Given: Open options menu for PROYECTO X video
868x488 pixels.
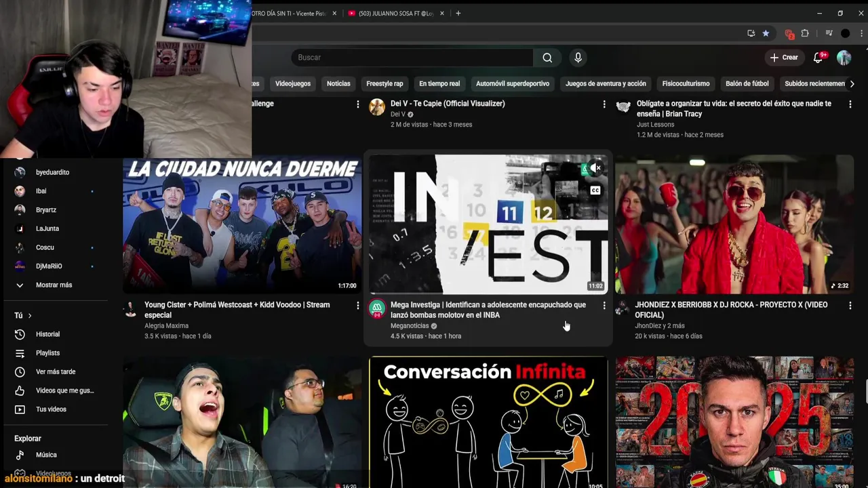Looking at the screenshot, I should [x=850, y=306].
